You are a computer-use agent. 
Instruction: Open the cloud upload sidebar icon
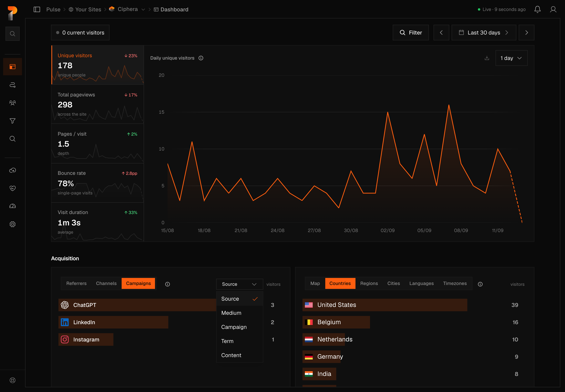click(13, 170)
